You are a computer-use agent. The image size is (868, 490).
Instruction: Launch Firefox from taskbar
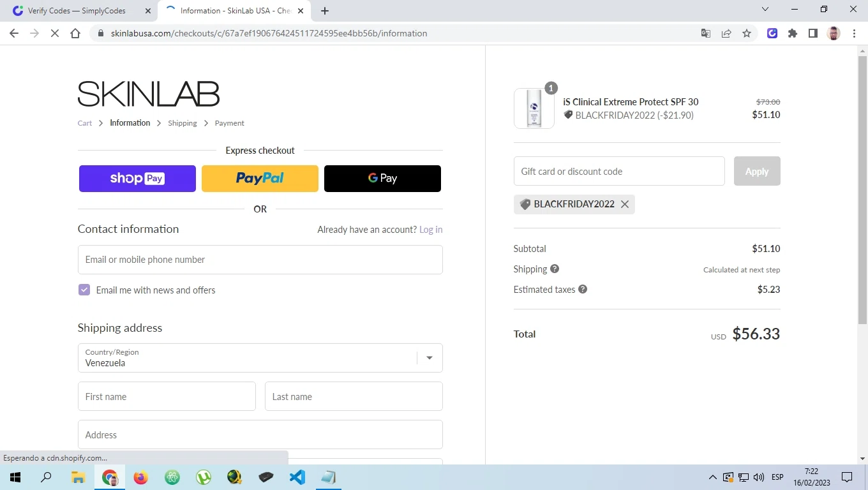140,477
